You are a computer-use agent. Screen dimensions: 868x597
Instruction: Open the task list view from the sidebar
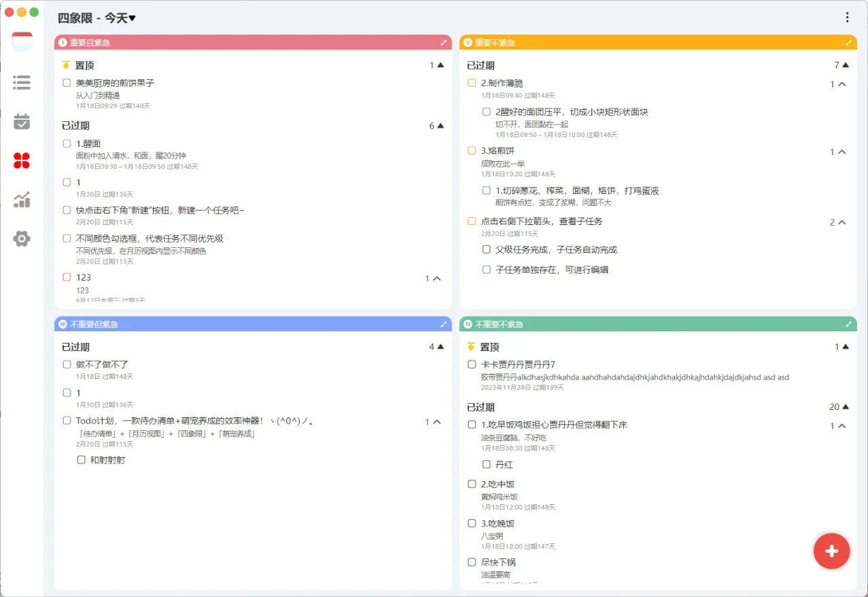[22, 82]
